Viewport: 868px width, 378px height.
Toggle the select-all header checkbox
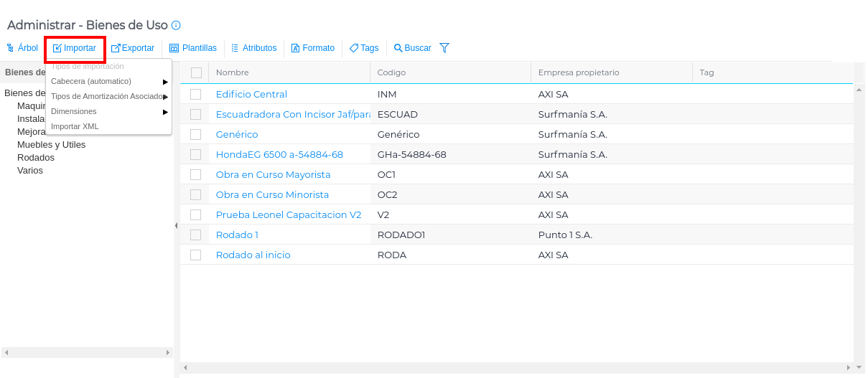point(196,72)
